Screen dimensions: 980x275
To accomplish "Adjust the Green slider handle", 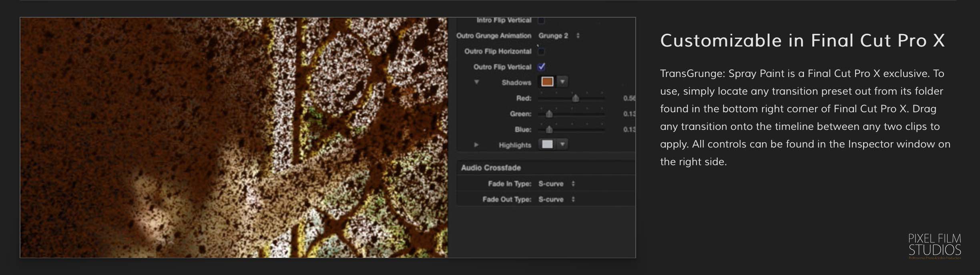I will 549,114.
